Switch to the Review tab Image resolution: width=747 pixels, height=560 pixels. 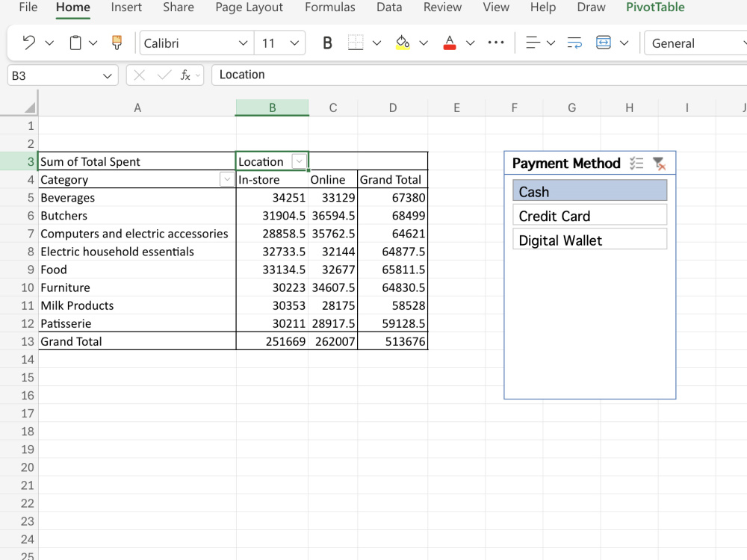coord(442,7)
